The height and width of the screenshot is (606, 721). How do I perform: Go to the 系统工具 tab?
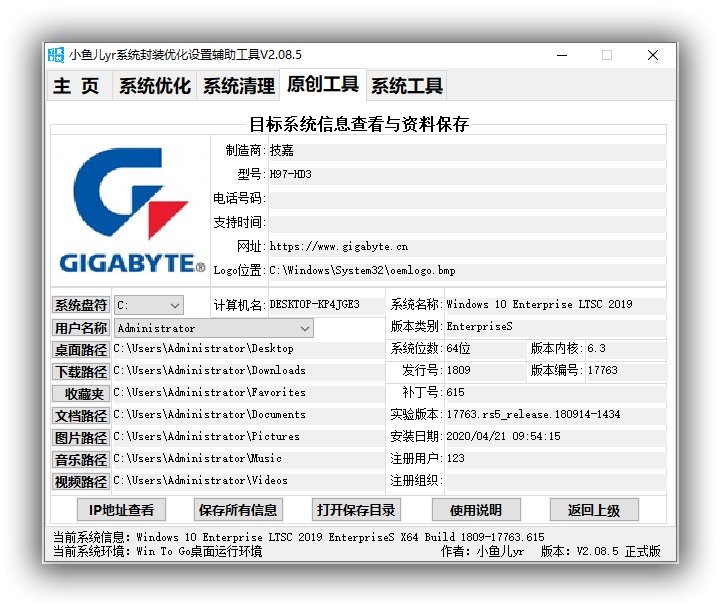[406, 86]
